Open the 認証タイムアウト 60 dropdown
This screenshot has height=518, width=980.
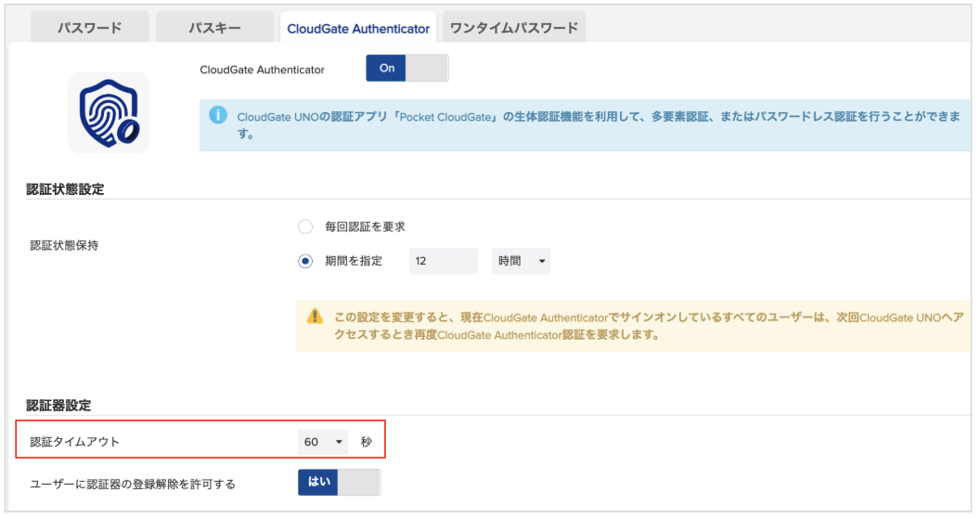323,442
